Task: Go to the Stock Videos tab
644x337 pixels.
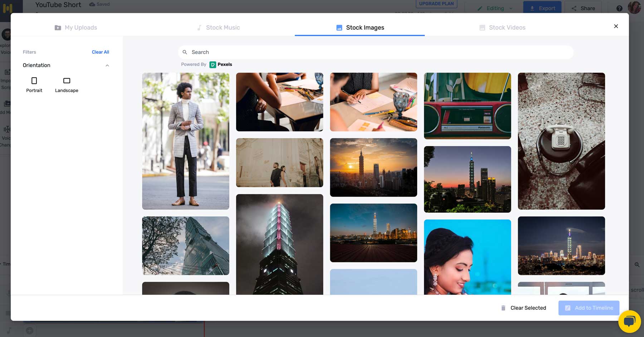Action: click(x=502, y=28)
